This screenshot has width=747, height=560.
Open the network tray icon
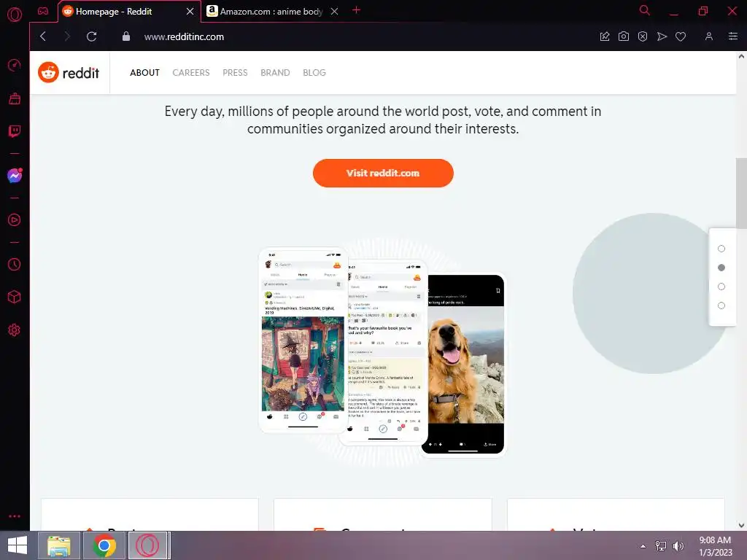click(661, 546)
